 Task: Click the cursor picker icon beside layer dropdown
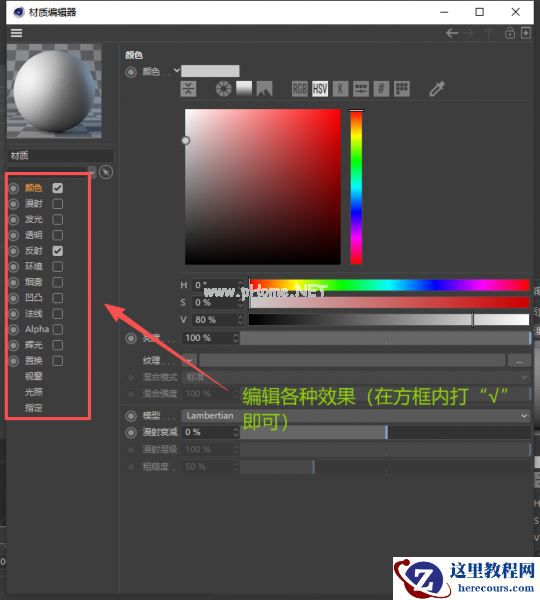(106, 173)
